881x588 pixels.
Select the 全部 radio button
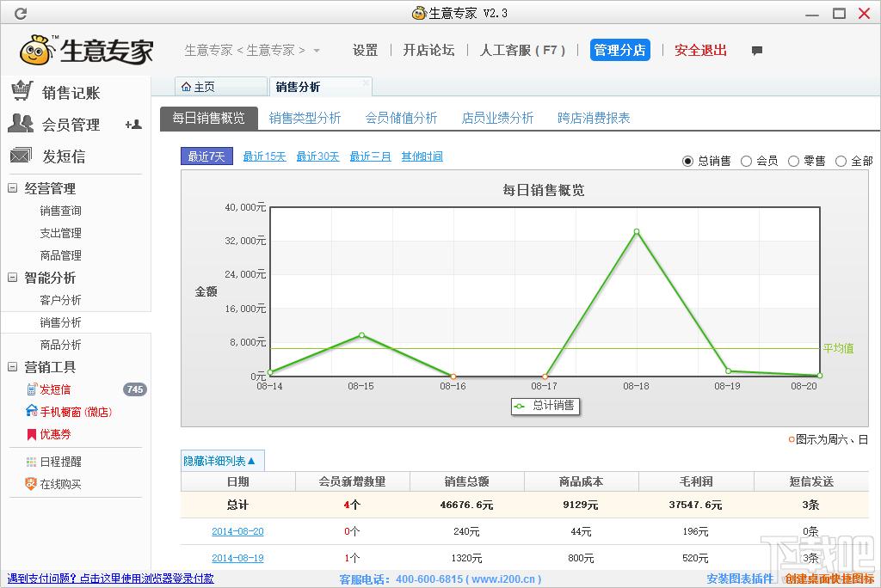(x=841, y=161)
